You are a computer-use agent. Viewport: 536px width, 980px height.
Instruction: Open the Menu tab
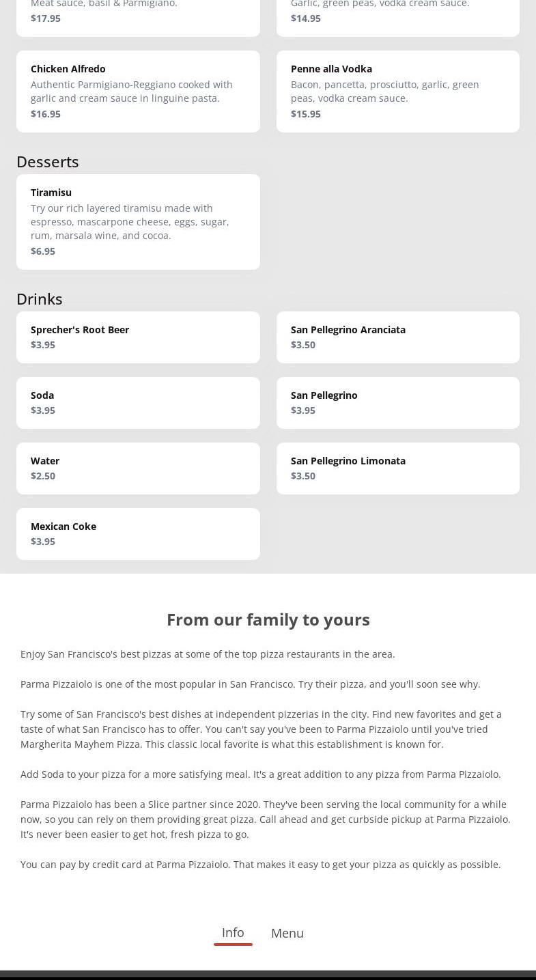tap(287, 934)
